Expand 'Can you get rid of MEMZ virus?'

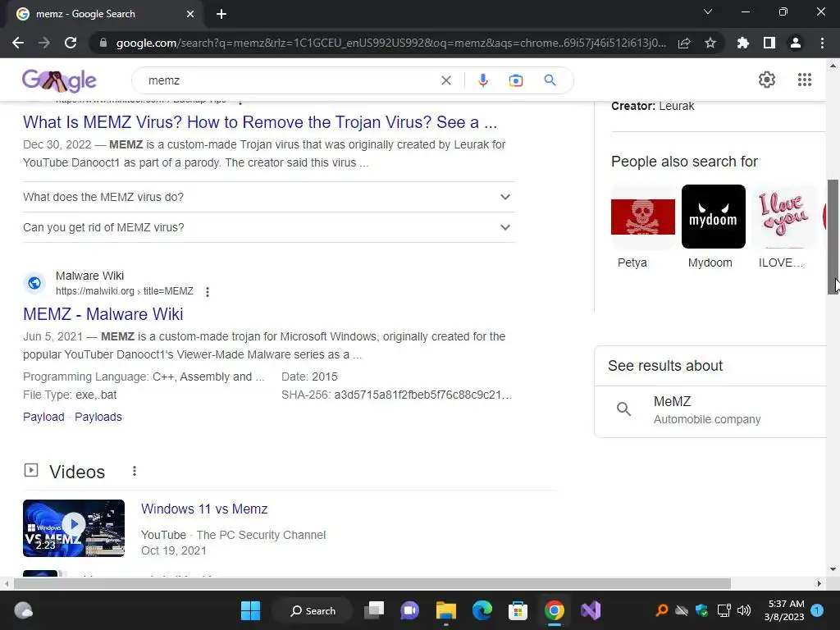tap(268, 227)
